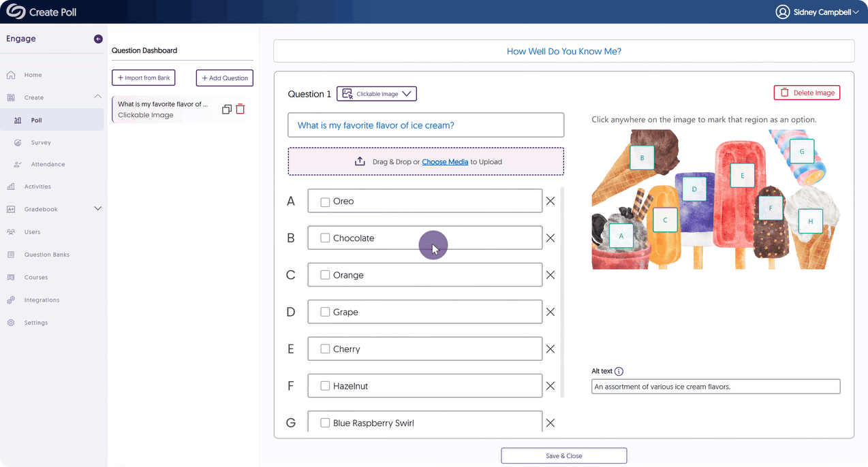
Task: Click the Alt text info icon
Action: coord(619,372)
